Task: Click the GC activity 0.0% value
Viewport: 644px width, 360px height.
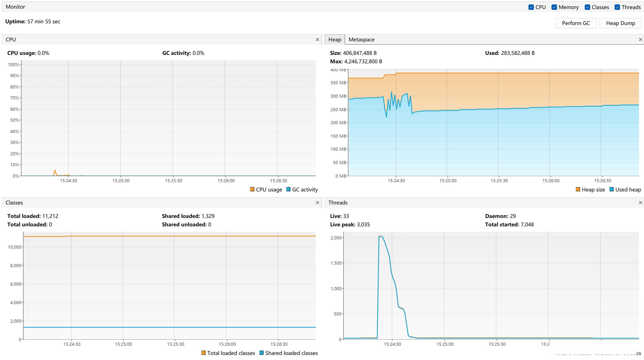Action: pos(198,53)
